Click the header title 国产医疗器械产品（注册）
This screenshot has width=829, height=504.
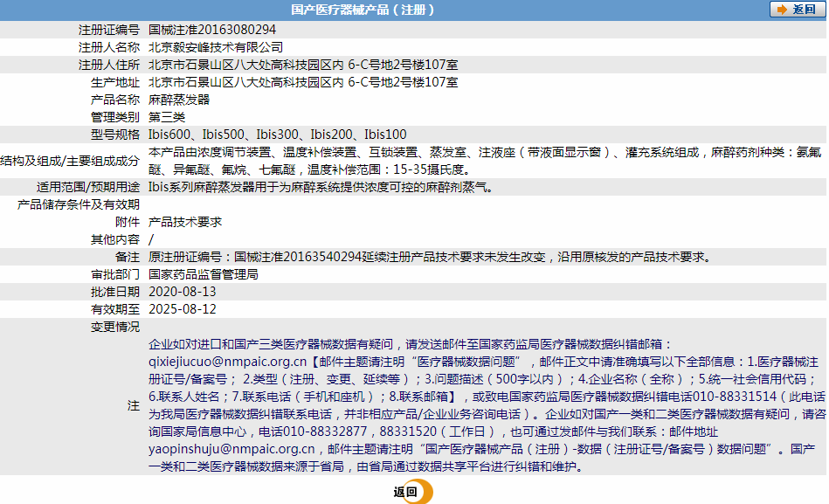click(363, 10)
